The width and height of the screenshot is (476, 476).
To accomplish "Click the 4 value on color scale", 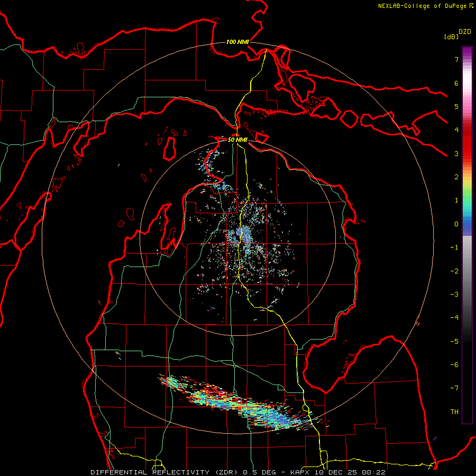I will (456, 130).
